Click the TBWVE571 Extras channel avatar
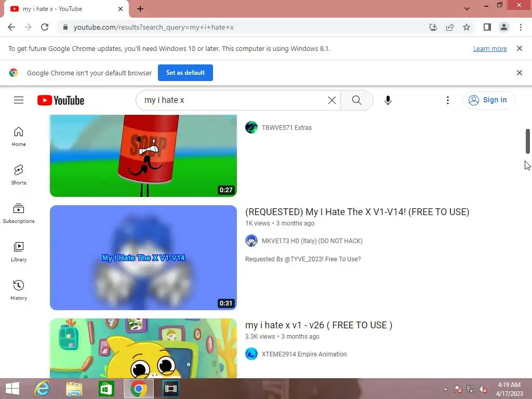 point(251,127)
